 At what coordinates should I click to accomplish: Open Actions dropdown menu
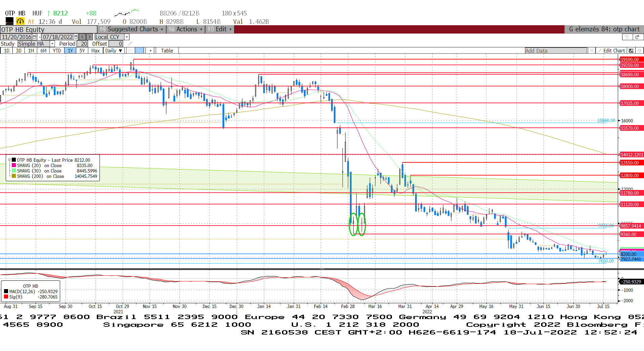pyautogui.click(x=186, y=29)
